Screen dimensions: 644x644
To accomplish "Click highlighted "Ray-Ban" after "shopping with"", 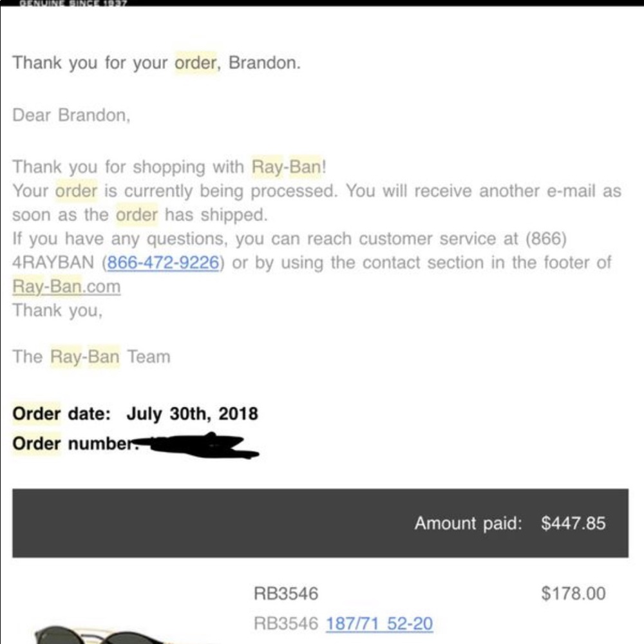I will click(x=285, y=167).
